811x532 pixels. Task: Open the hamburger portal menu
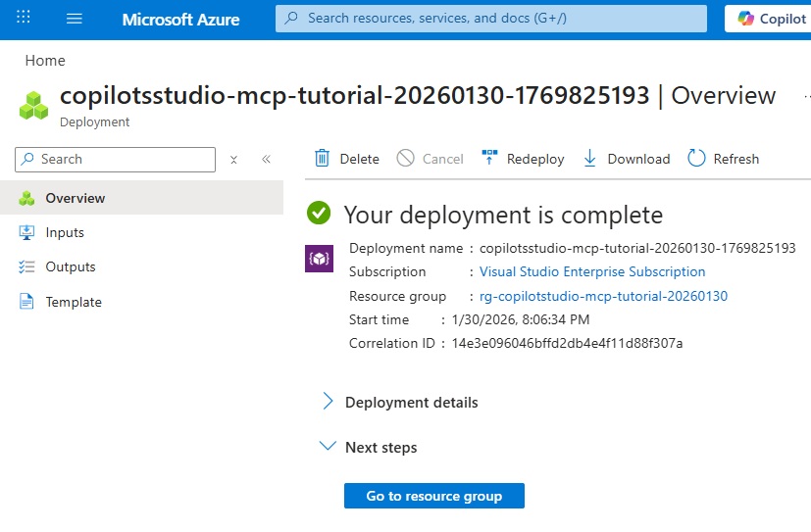pyautogui.click(x=75, y=20)
